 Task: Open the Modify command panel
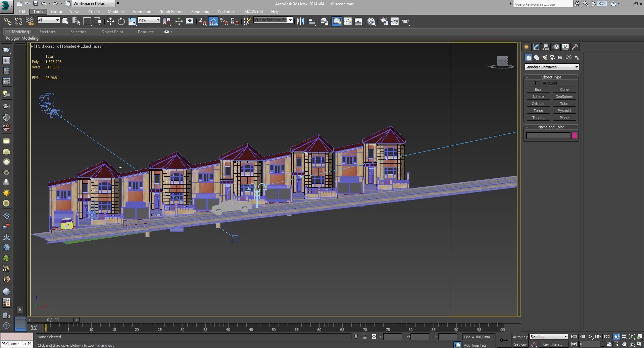point(536,47)
